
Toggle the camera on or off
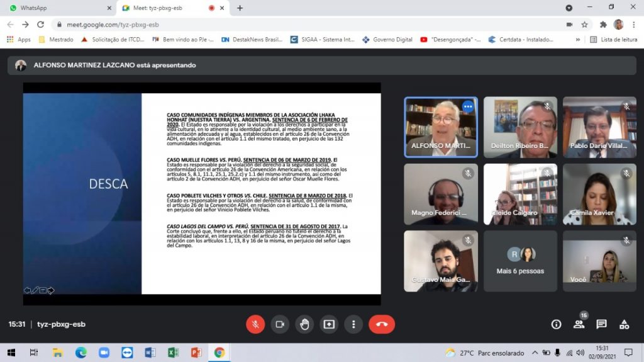pos(280,324)
